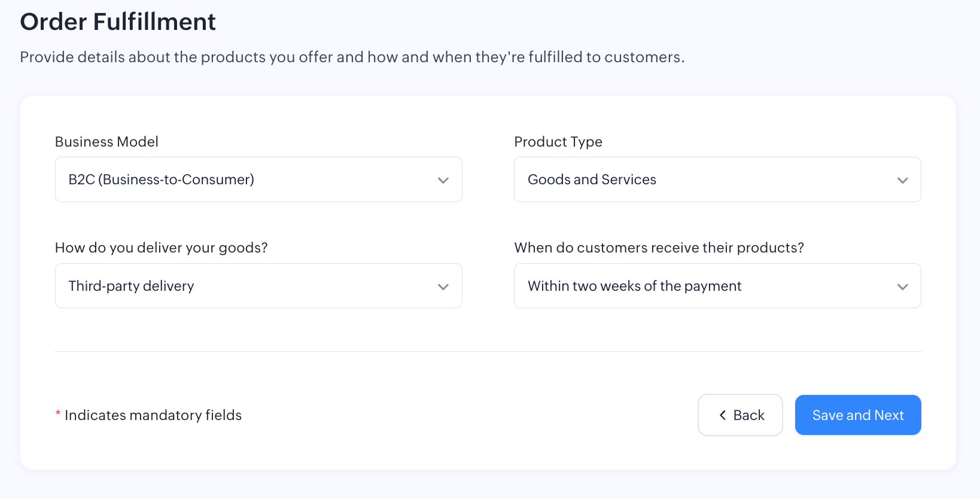Click the Back button
Image resolution: width=980 pixels, height=499 pixels.
[740, 415]
